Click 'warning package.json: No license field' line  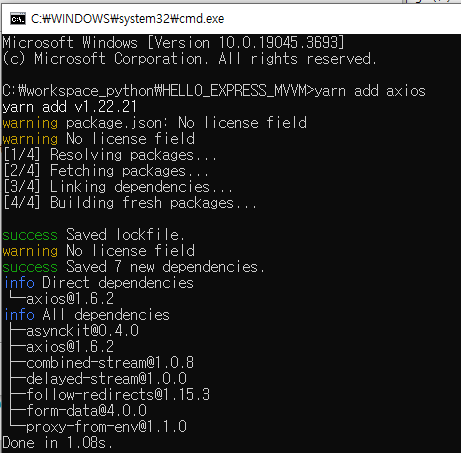(155, 123)
